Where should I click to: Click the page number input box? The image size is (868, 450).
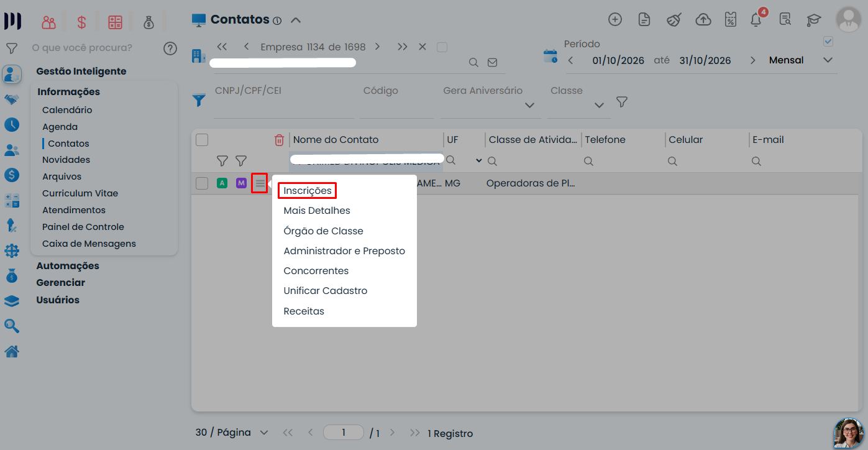click(x=343, y=433)
